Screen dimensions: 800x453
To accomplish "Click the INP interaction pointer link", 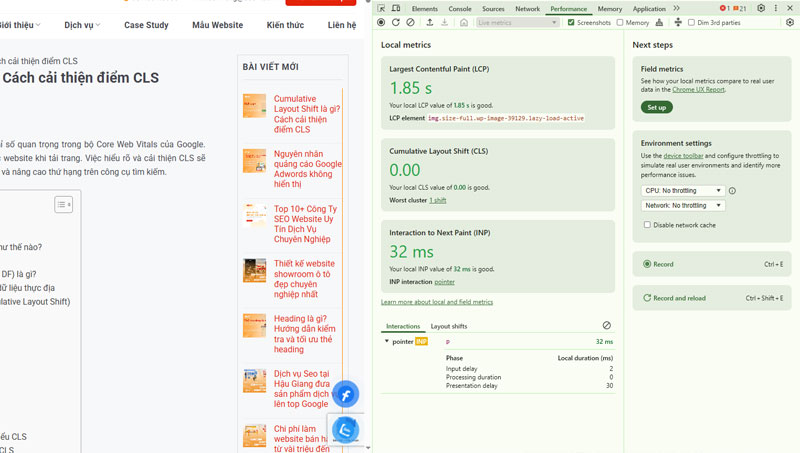I will pyautogui.click(x=444, y=282).
